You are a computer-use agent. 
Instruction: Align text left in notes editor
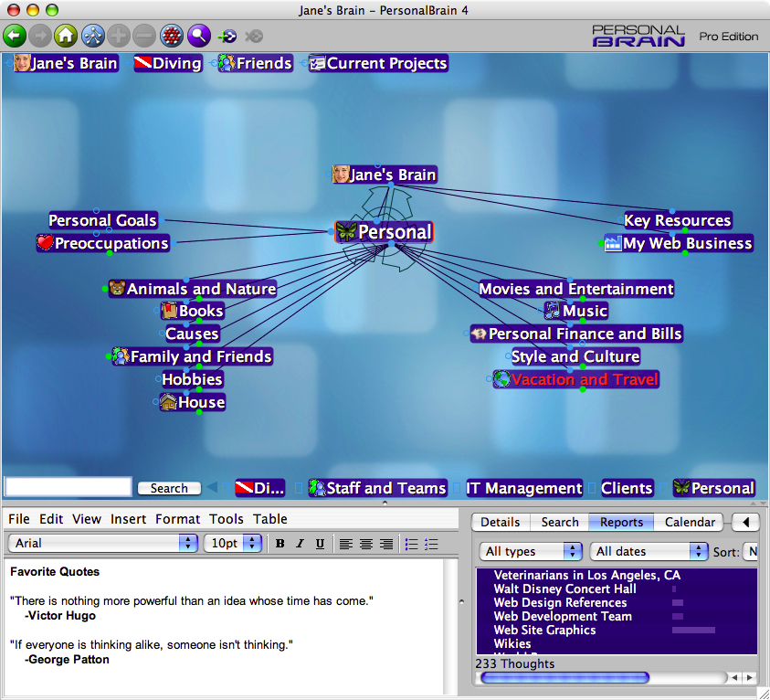(x=345, y=544)
